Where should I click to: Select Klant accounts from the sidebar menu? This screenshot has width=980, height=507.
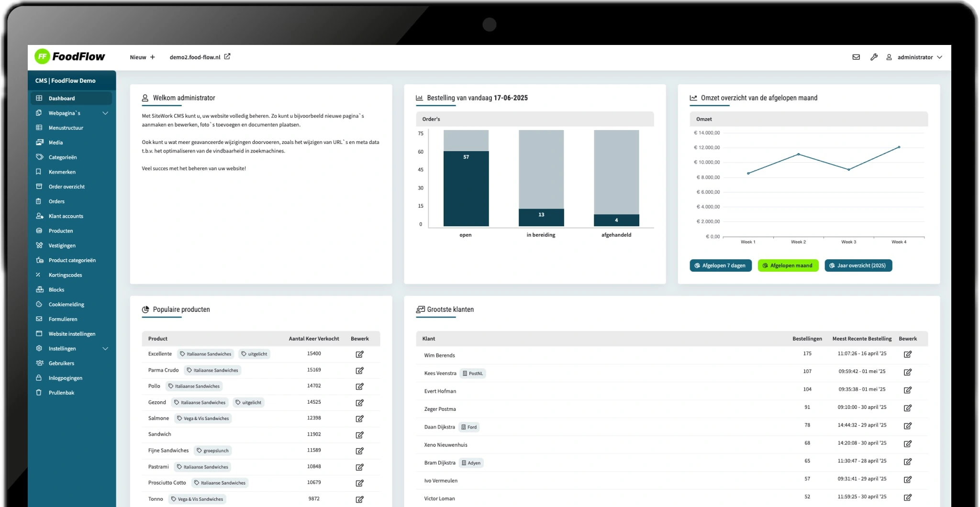tap(66, 216)
